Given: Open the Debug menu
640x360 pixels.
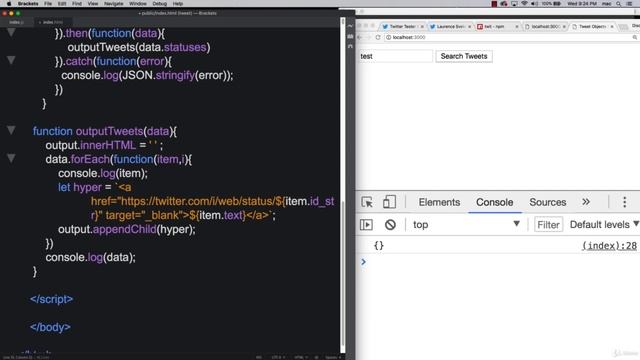Looking at the screenshot, I should [x=159, y=4].
